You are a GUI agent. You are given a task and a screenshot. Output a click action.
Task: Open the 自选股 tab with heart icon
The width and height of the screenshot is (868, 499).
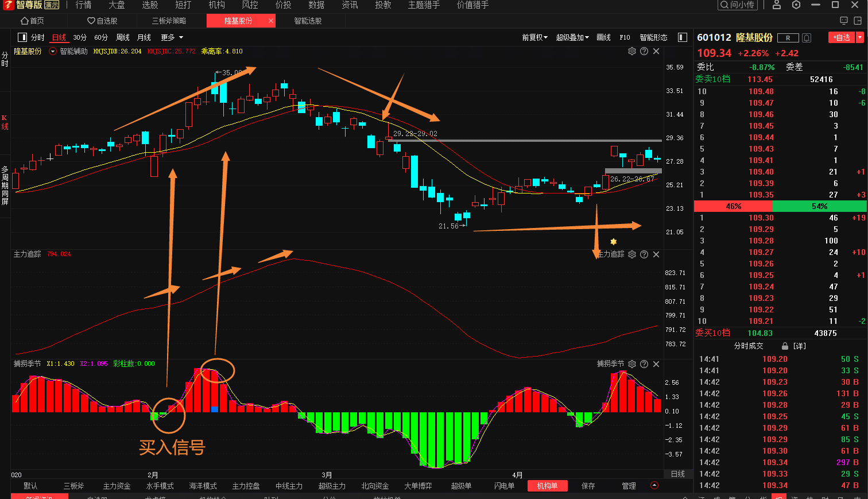[102, 21]
